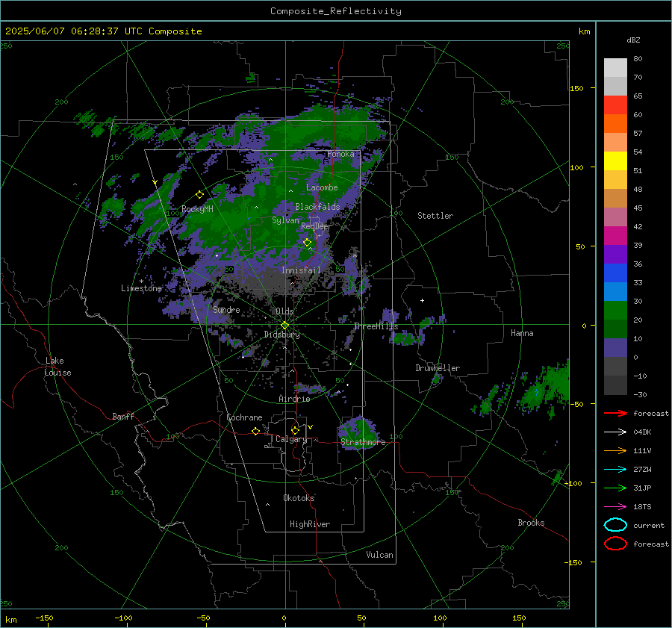Click the red forecast ellipse icon
Image resolution: width=672 pixels, height=628 pixels.
click(x=615, y=544)
